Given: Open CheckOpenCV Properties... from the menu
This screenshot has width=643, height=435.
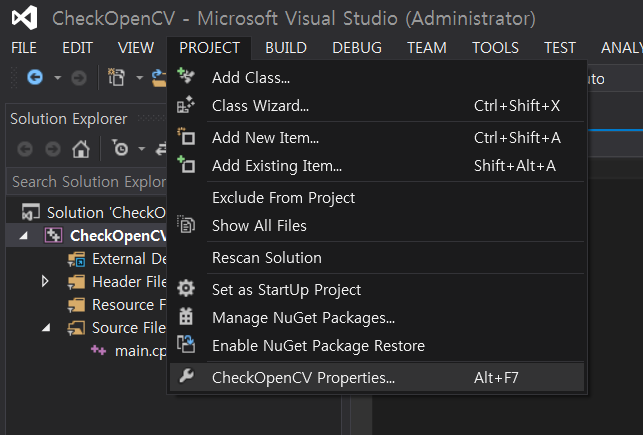Looking at the screenshot, I should coord(377,377).
